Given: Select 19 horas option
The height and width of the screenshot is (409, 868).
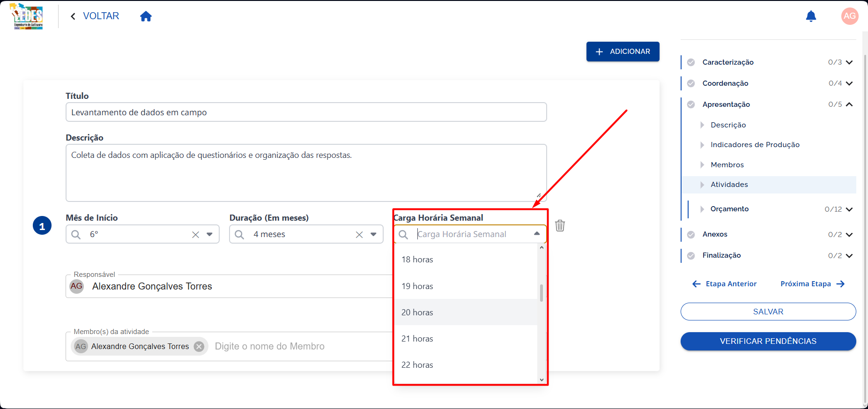Looking at the screenshot, I should (466, 286).
